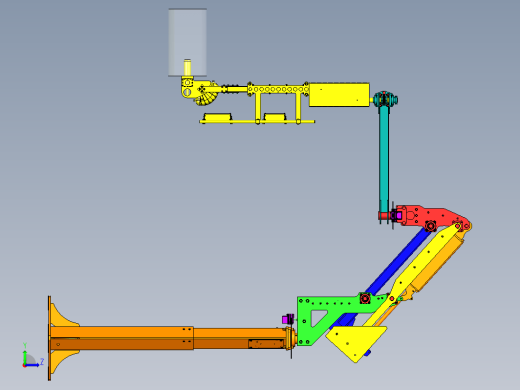Select the solid yellow rectangular box
This screenshot has height=390, width=520.
339,95
